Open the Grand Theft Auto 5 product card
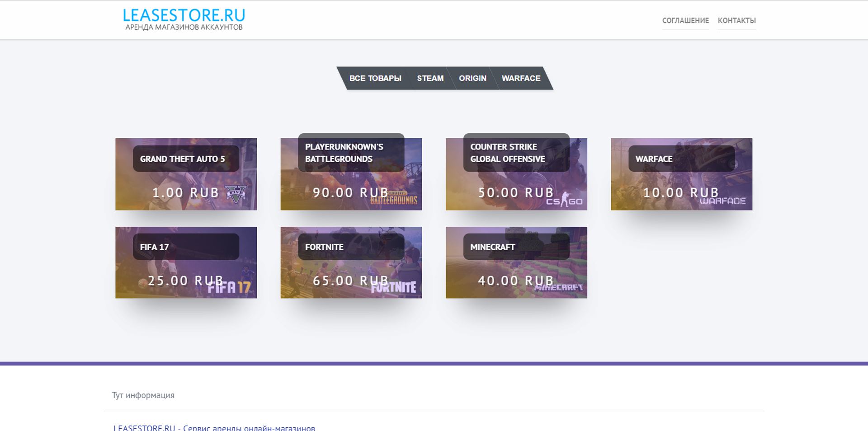868x431 pixels. pyautogui.click(x=186, y=174)
